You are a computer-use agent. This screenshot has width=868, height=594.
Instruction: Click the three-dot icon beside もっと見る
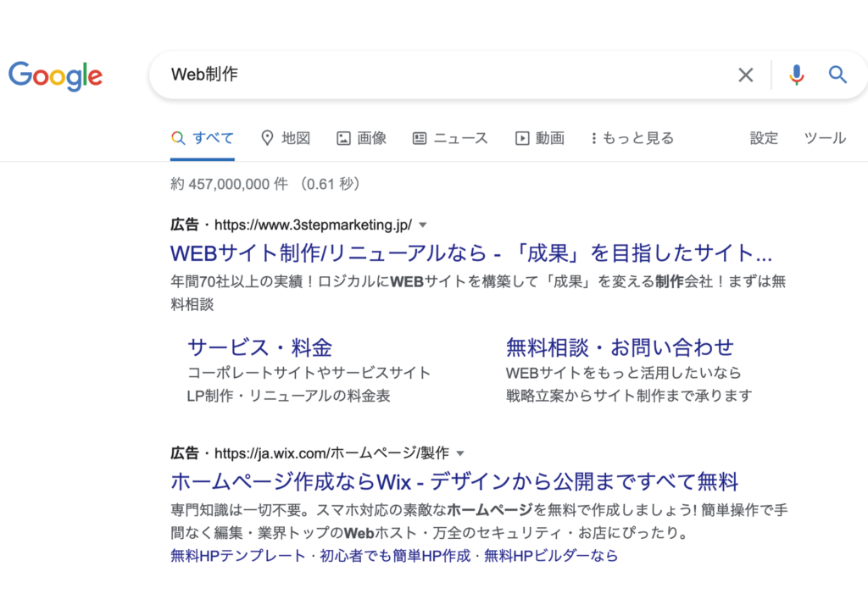594,138
